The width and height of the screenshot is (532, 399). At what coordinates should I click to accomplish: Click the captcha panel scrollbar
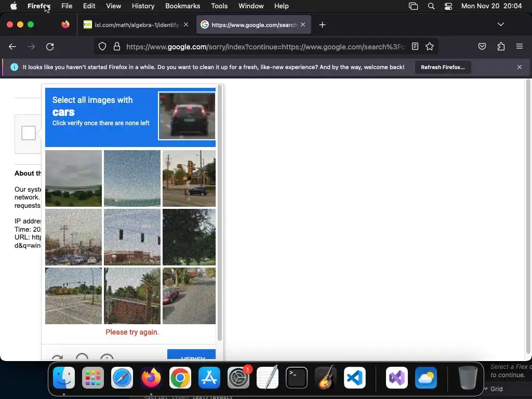[220, 212]
